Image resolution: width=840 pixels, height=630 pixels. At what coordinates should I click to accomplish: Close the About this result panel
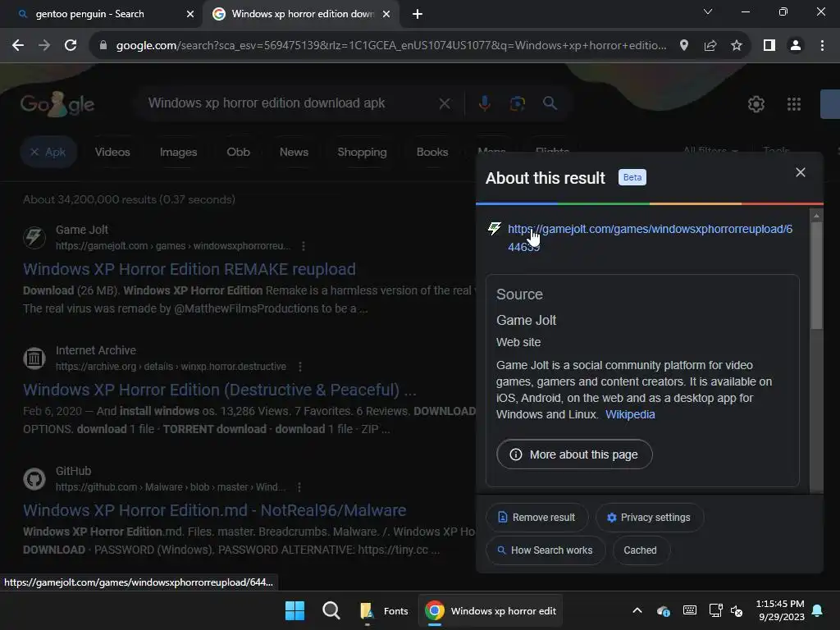[801, 172]
